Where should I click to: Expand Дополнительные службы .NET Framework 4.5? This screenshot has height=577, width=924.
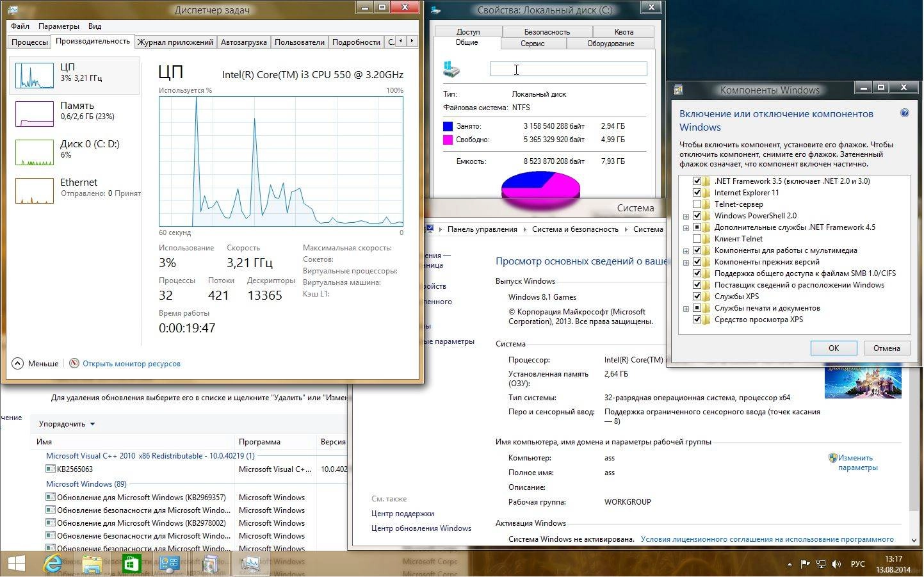pos(686,228)
